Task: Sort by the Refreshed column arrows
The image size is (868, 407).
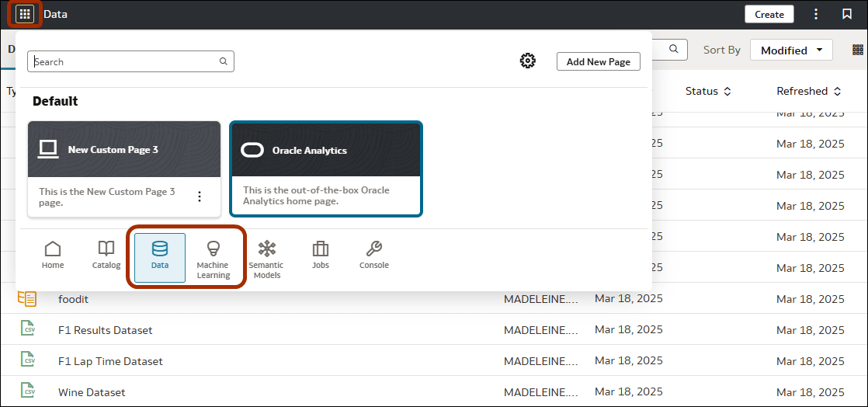Action: point(837,92)
